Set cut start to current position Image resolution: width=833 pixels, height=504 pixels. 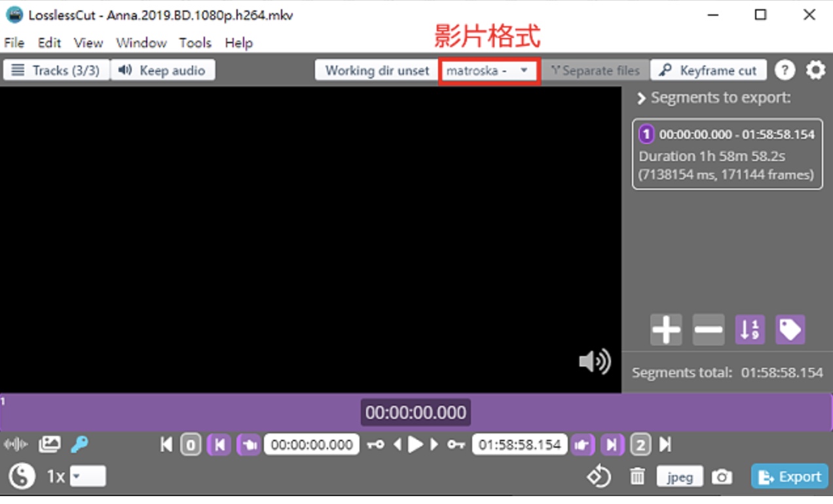(249, 446)
